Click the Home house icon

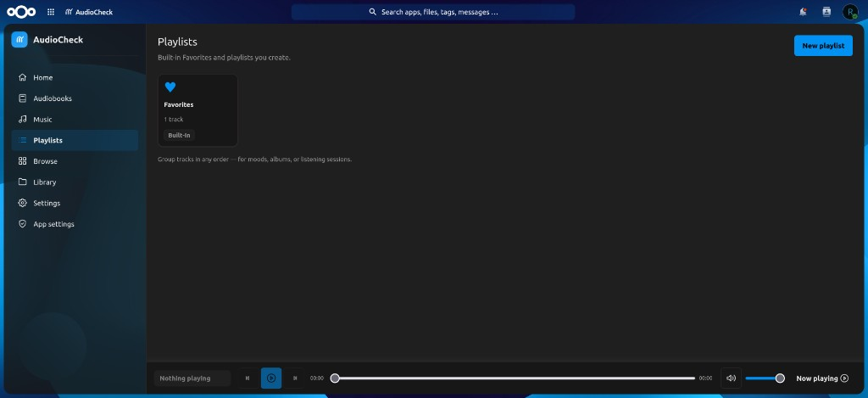[x=23, y=77]
